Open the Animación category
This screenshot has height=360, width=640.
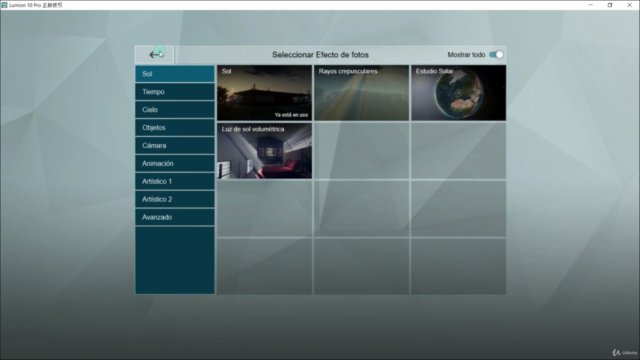pyautogui.click(x=175, y=164)
